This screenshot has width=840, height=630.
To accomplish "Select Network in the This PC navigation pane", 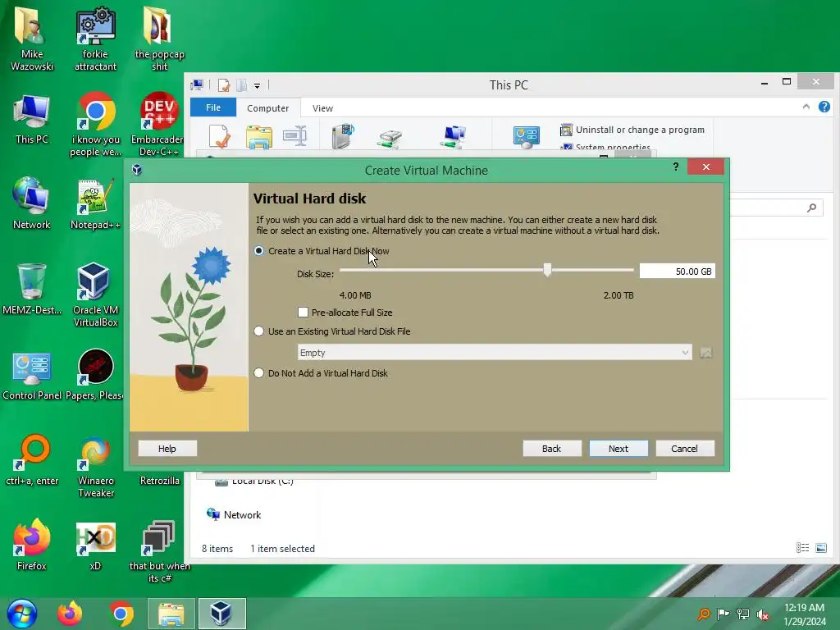I will point(234,515).
